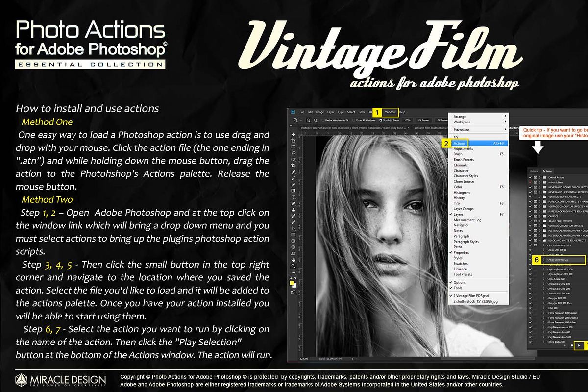
Task: Toggle checkmark beside Agfa Scala 200X action
Action: coord(530,279)
